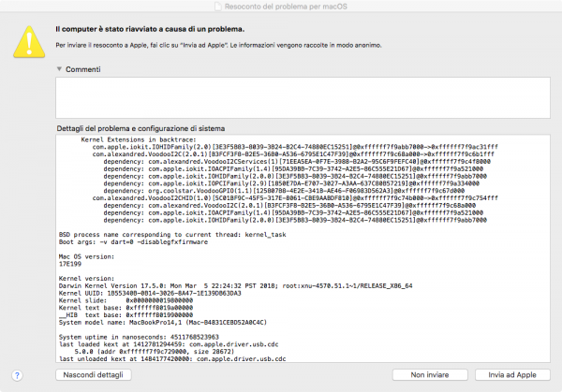Image resolution: width=562 pixels, height=392 pixels.
Task: Click the 'System model name: MacBookPro14,1' line
Action: pos(163,322)
